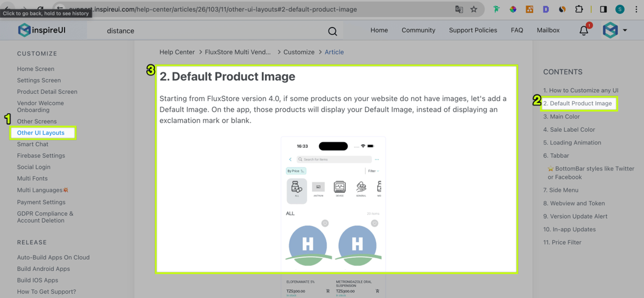
Task: Open Other Screens in the sidebar
Action: pos(37,122)
